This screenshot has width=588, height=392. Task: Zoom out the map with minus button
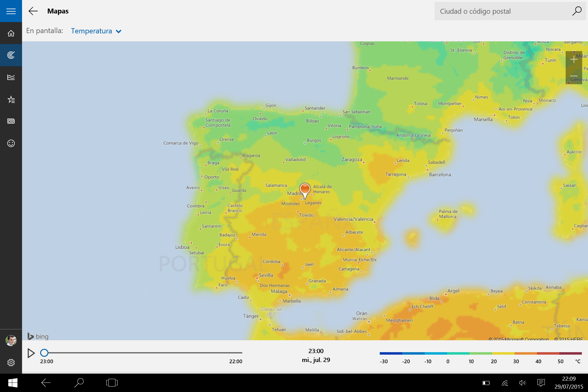pyautogui.click(x=574, y=76)
